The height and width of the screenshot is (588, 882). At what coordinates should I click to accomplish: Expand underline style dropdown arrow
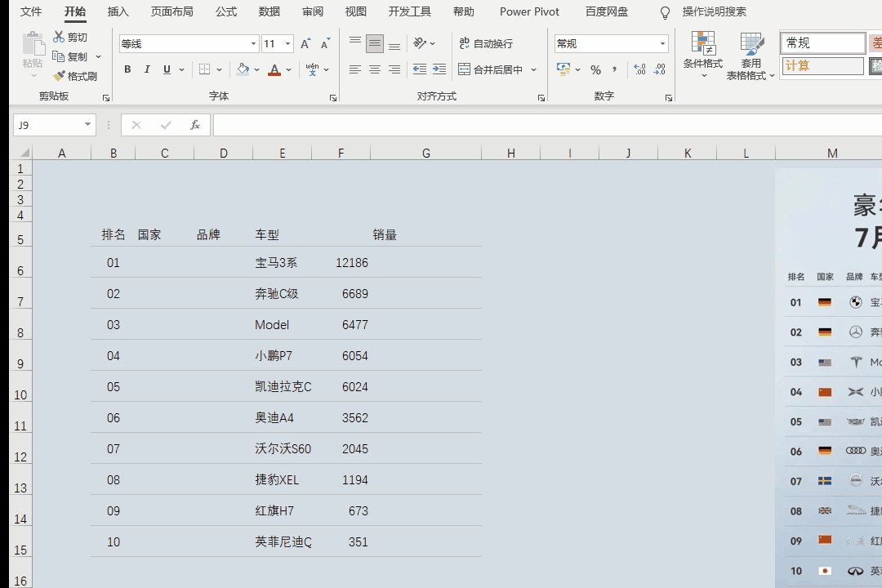[181, 69]
